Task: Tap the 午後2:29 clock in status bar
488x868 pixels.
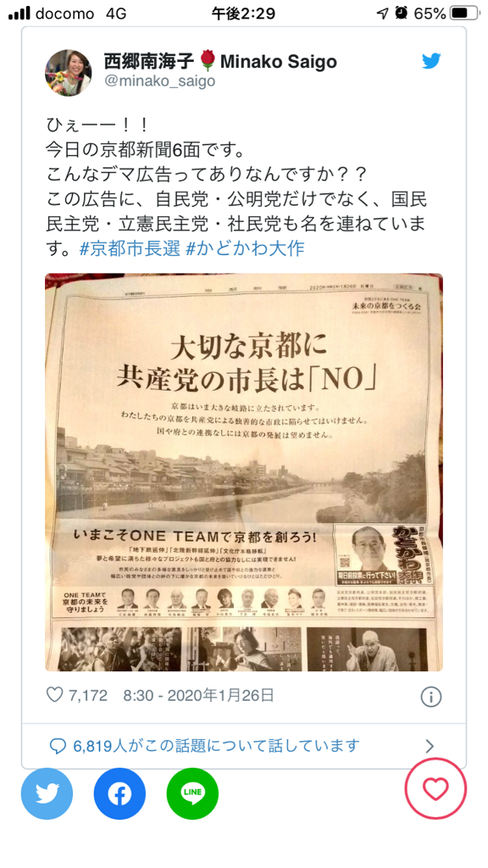Action: [243, 14]
